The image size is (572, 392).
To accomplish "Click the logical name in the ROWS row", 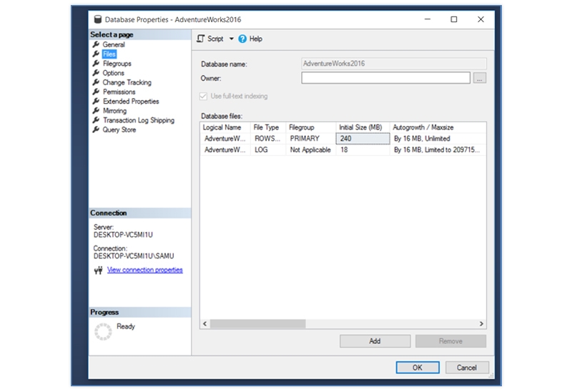I will pos(225,139).
